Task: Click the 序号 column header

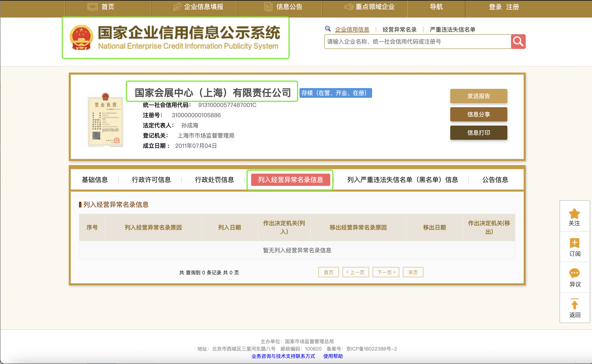Action: pyautogui.click(x=92, y=227)
